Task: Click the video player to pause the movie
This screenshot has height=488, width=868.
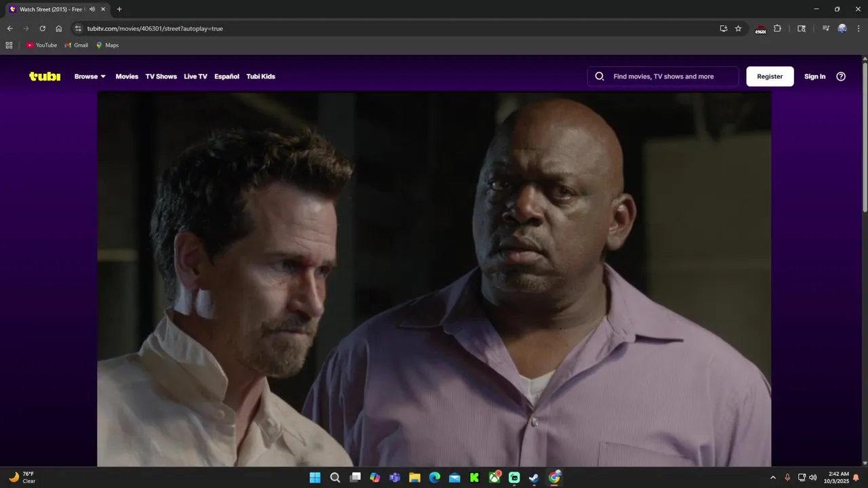Action: click(x=434, y=279)
